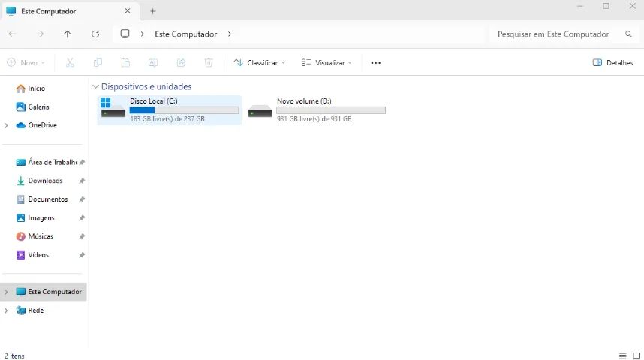This screenshot has height=360, width=644.
Task: Open Galeria in the sidebar
Action: [x=38, y=106]
